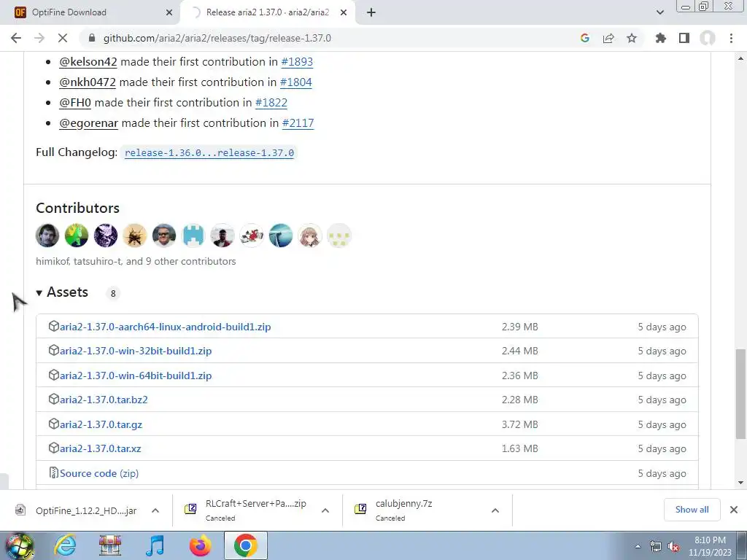
Task: Click the zip file icon beside Source code
Action: pos(53,472)
